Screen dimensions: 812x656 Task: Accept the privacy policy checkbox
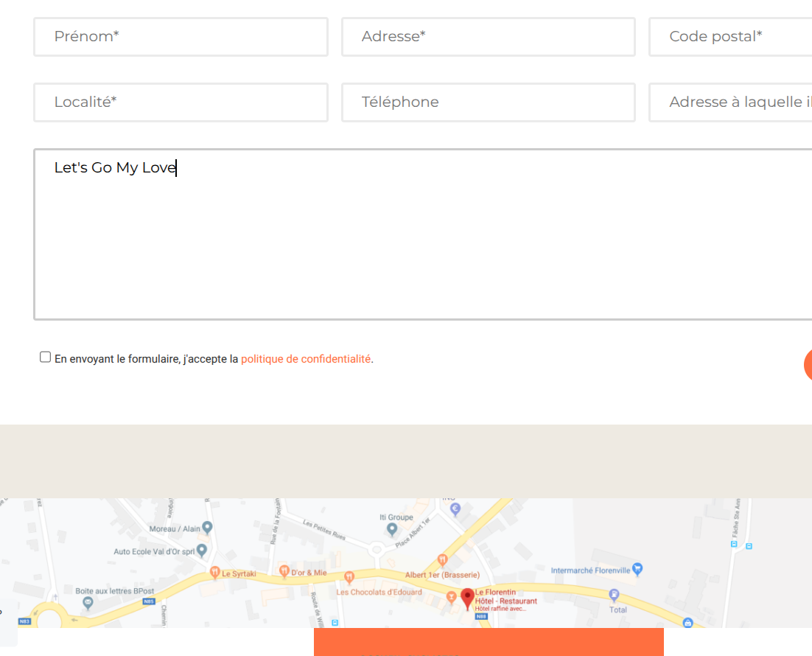(x=46, y=357)
